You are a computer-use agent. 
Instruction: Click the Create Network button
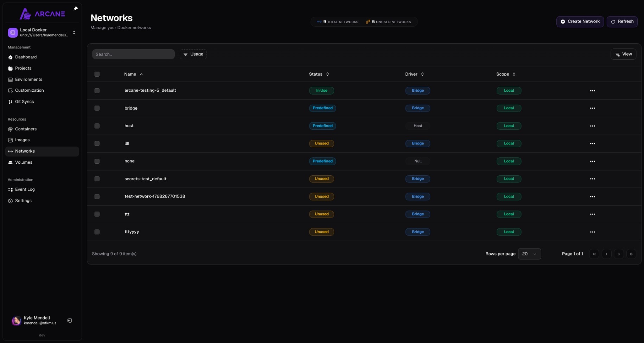pos(580,21)
